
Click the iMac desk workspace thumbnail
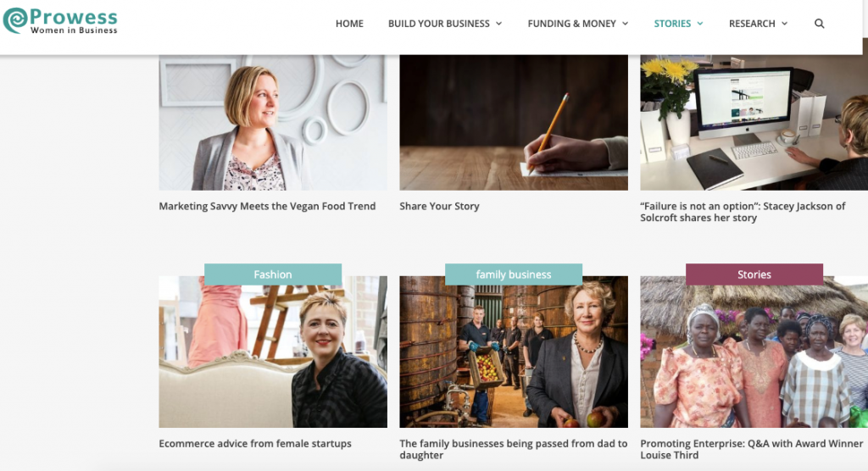pos(754,122)
